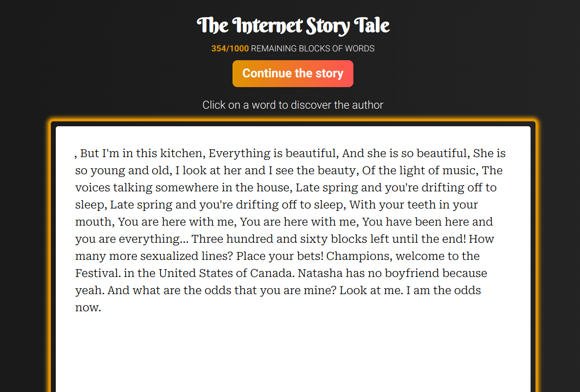The image size is (580, 392).
Task: Click the 'Click on a word' instruction text
Action: pos(293,105)
